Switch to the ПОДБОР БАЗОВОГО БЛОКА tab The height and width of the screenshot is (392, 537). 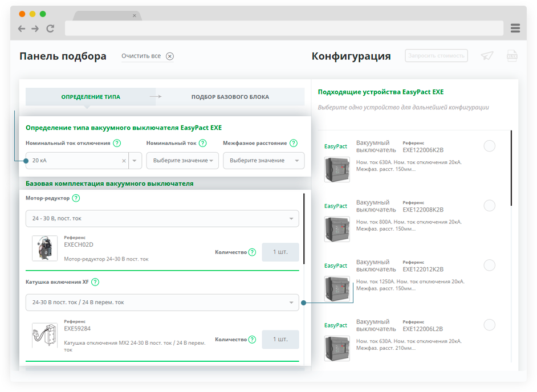tap(230, 97)
